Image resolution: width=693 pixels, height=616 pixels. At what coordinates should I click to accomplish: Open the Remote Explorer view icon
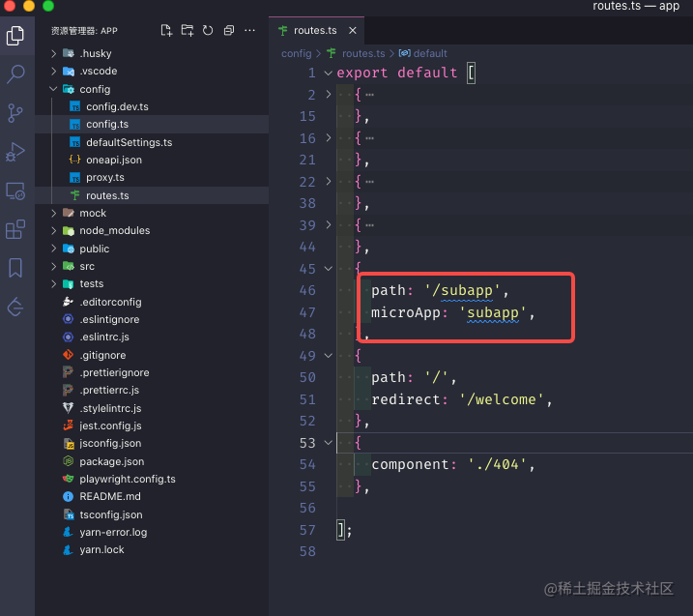click(x=15, y=191)
